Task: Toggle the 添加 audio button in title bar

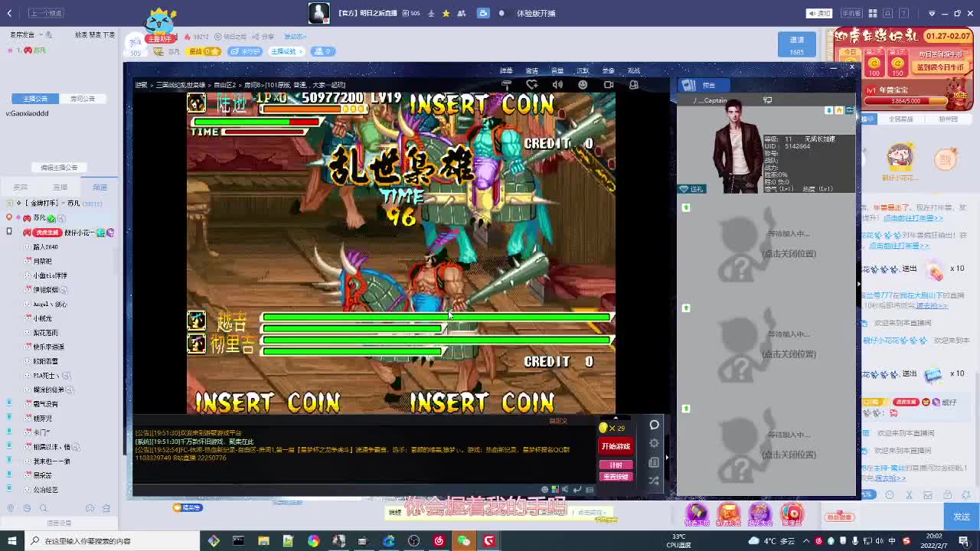Action: click(820, 13)
